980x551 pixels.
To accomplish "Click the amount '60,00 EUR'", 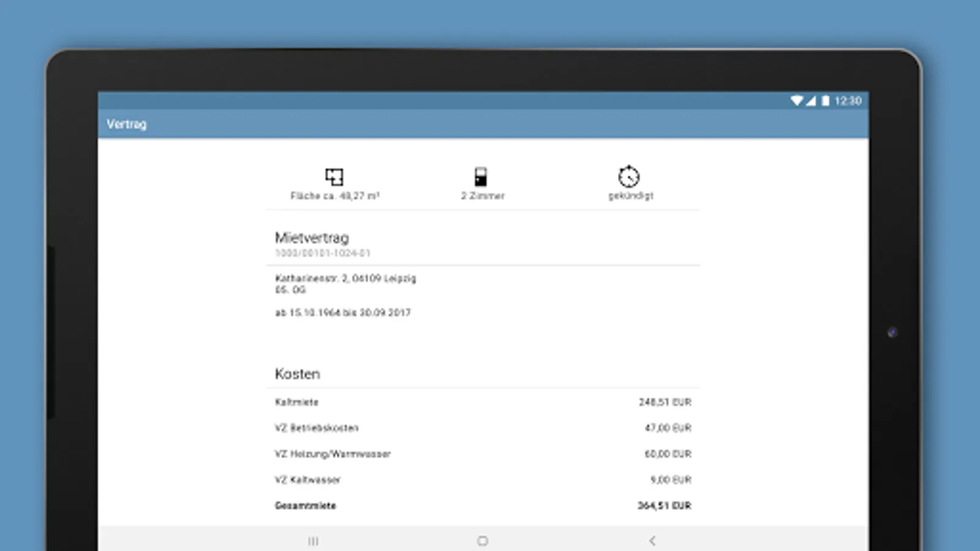I will pos(668,454).
